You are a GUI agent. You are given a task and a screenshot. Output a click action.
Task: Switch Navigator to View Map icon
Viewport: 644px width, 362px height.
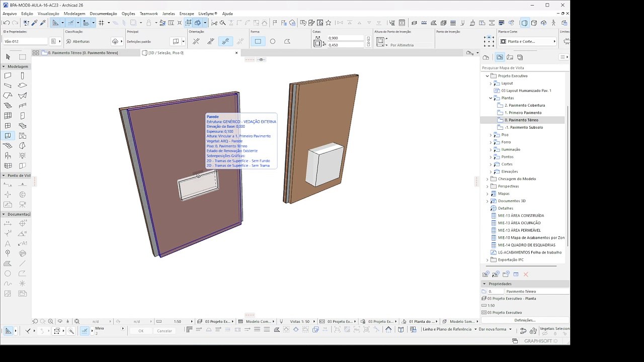click(500, 57)
